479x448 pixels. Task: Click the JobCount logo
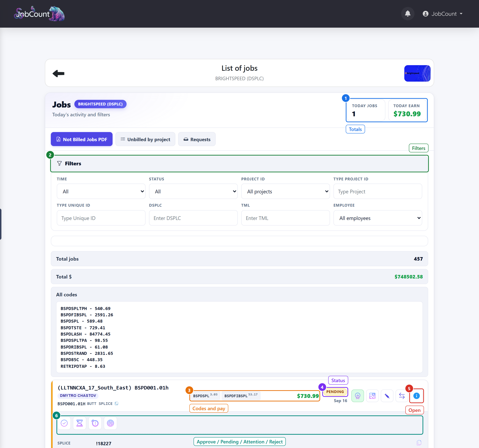pos(39,14)
